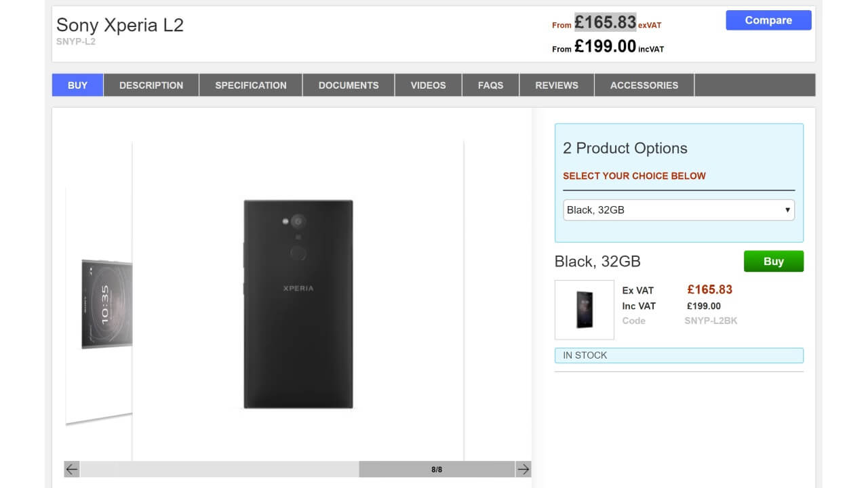
Task: Show the Reviews tab
Action: [x=557, y=85]
